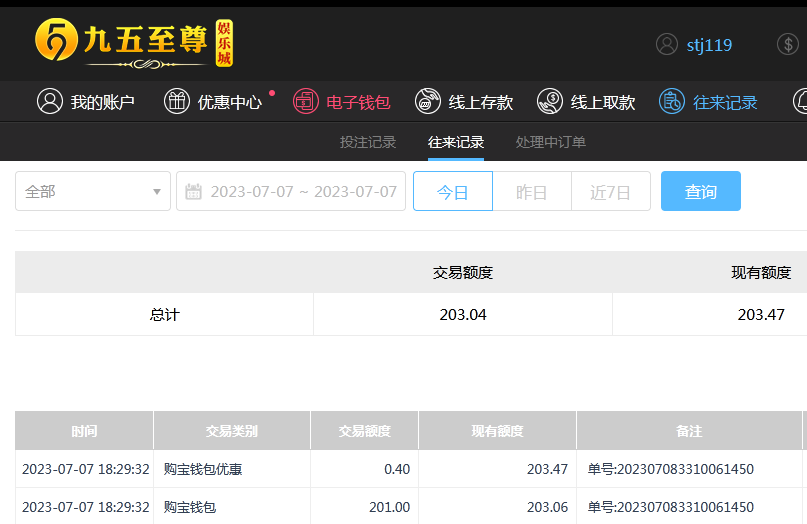Click the 交易类别 column header
Image resolution: width=807 pixels, height=524 pixels.
coord(232,430)
